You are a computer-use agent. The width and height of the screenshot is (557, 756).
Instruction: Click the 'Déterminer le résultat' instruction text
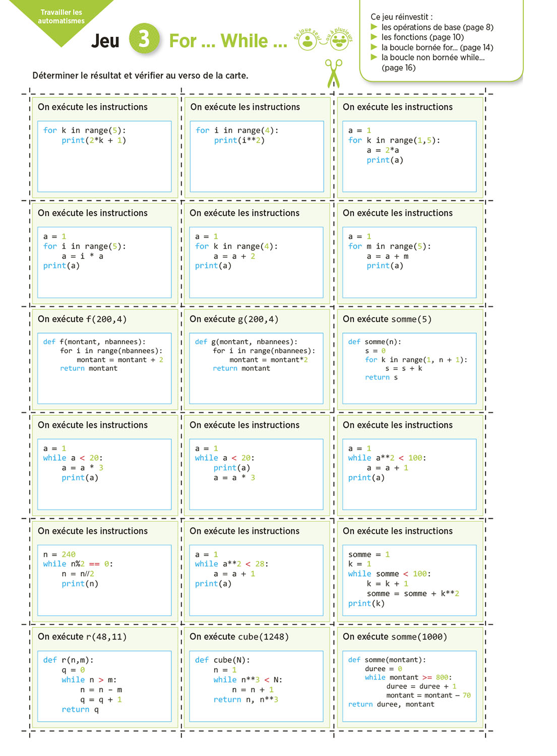click(x=140, y=76)
